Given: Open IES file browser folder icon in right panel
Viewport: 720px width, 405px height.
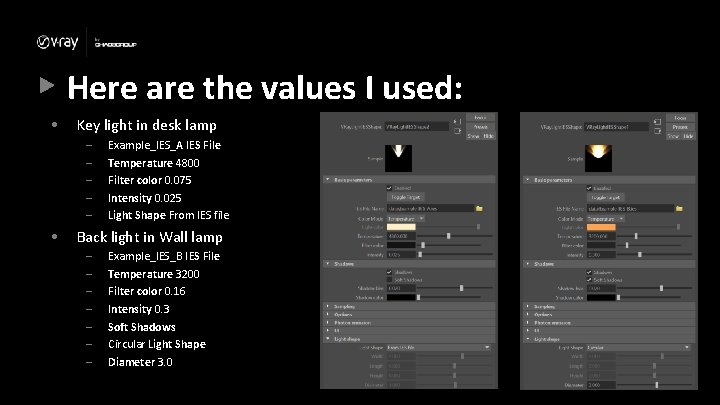Looking at the screenshot, I should pyautogui.click(x=679, y=208).
